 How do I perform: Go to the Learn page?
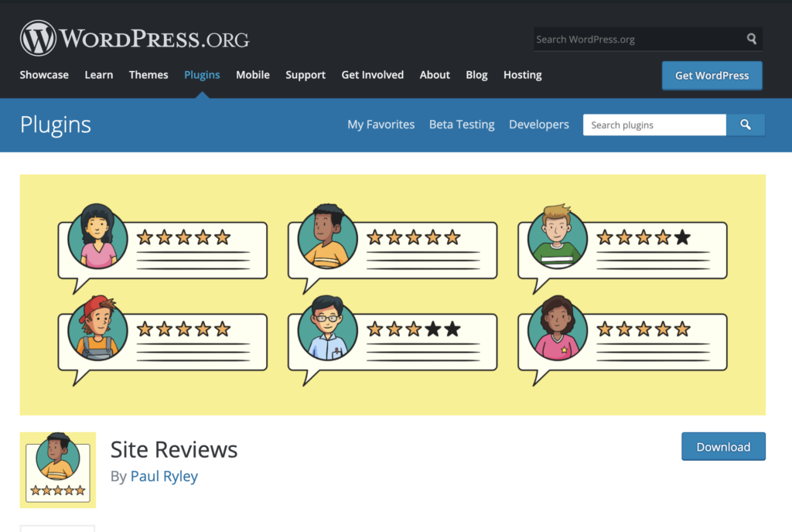click(x=98, y=75)
